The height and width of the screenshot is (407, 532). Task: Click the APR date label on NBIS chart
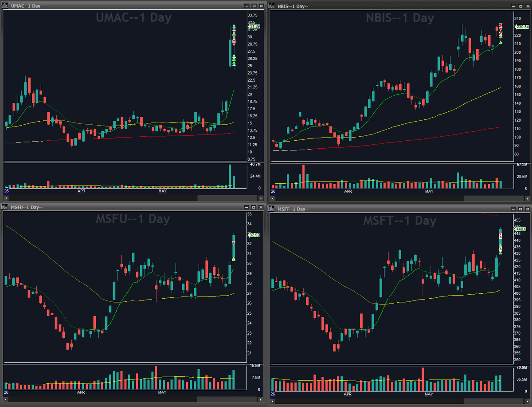click(x=348, y=191)
